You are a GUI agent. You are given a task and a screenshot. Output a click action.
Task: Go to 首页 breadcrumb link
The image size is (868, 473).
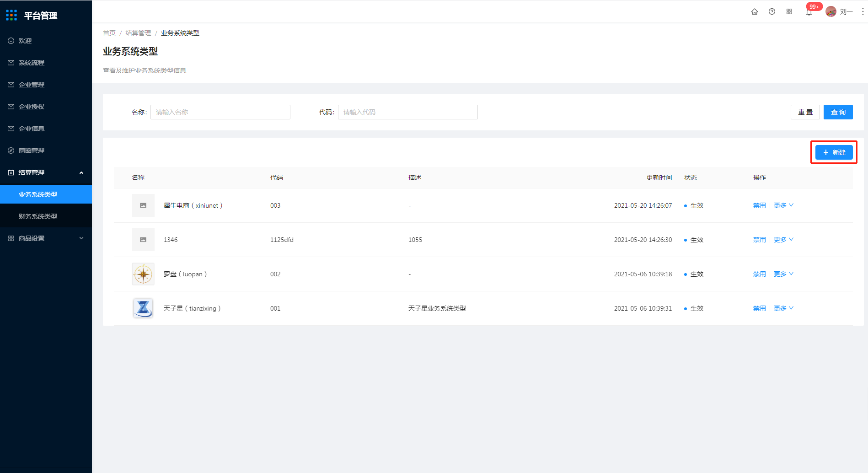tap(109, 33)
